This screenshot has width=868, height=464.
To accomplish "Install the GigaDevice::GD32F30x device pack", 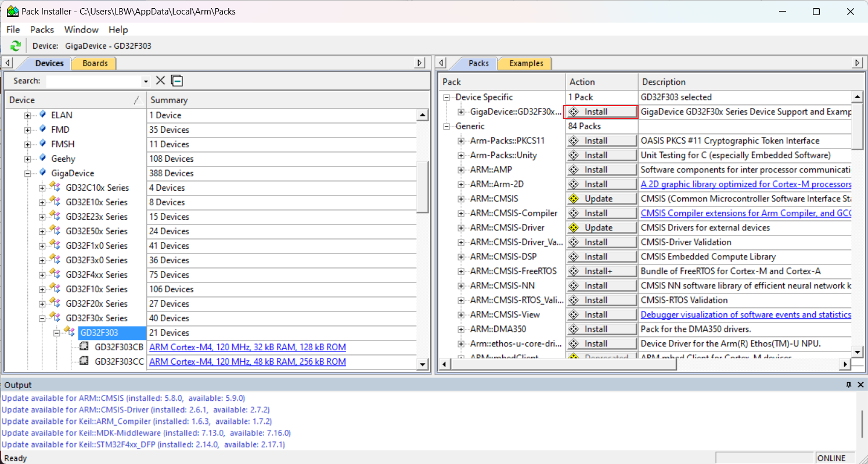I will pyautogui.click(x=602, y=111).
